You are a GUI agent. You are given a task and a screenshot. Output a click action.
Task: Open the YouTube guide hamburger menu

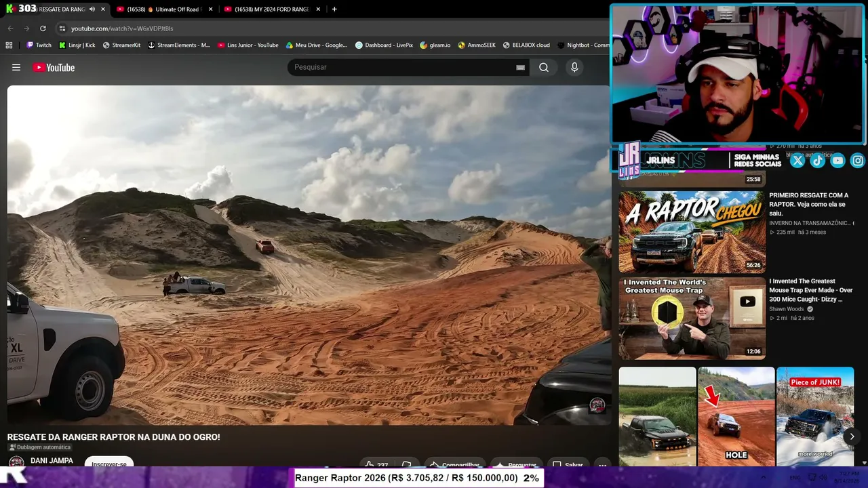16,67
